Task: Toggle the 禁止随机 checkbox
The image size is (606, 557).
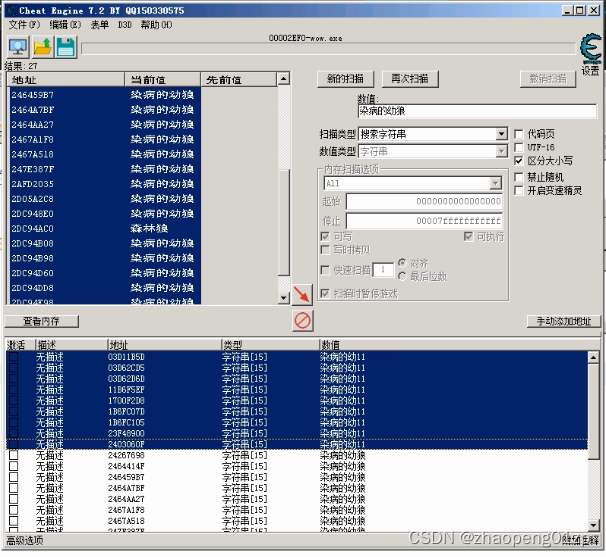Action: point(519,177)
